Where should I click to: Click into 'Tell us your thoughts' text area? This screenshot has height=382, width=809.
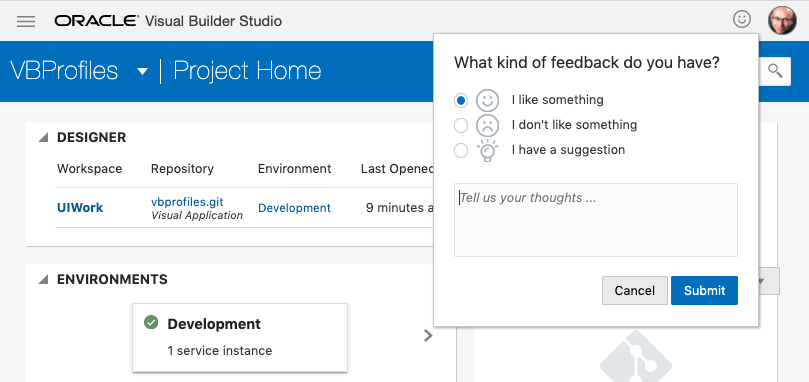(596, 220)
